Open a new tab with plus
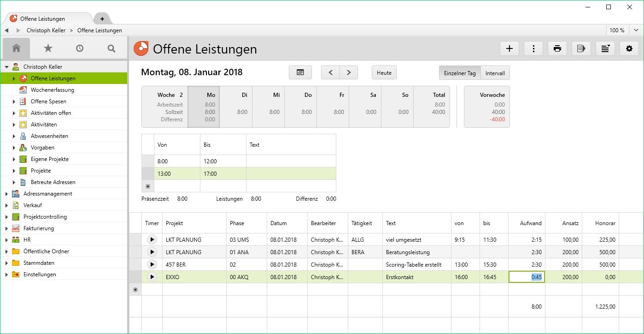644x334 pixels. tap(102, 19)
